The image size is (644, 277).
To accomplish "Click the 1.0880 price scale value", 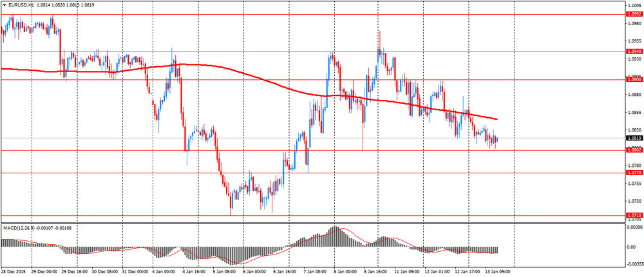I will (634, 95).
